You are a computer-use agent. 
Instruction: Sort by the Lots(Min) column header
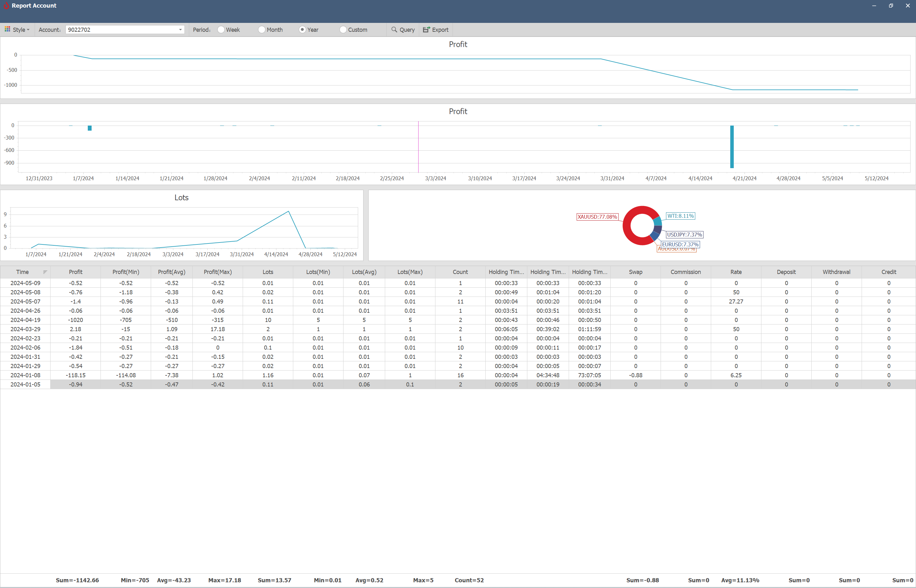point(318,272)
